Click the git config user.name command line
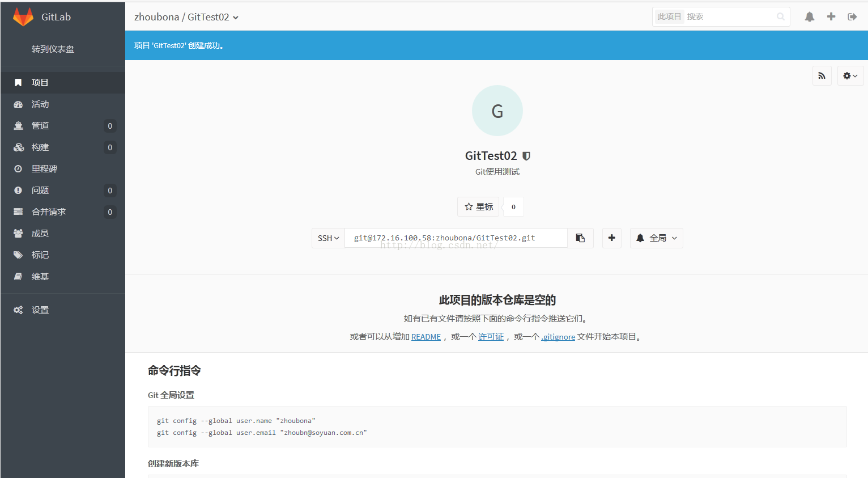 (x=236, y=421)
